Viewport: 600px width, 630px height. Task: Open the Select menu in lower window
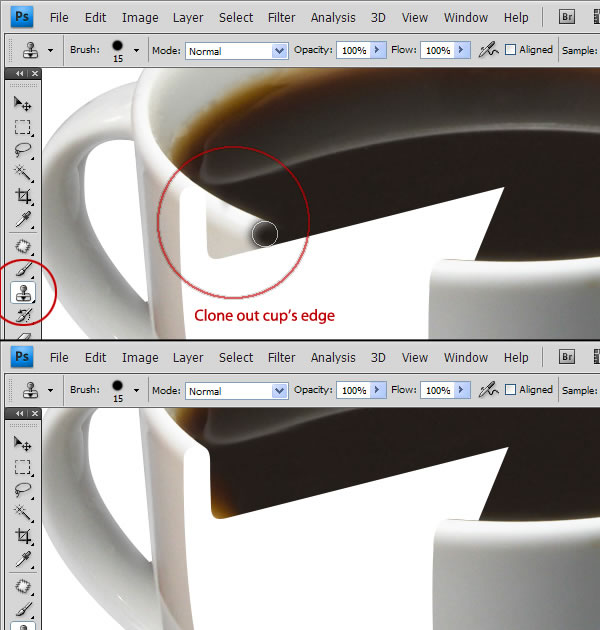[236, 358]
